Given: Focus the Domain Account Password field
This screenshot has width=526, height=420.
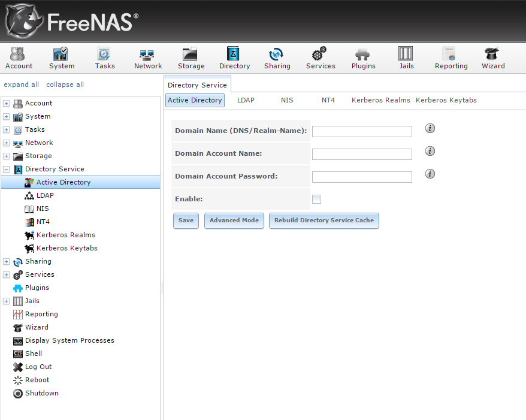Looking at the screenshot, I should [x=362, y=177].
